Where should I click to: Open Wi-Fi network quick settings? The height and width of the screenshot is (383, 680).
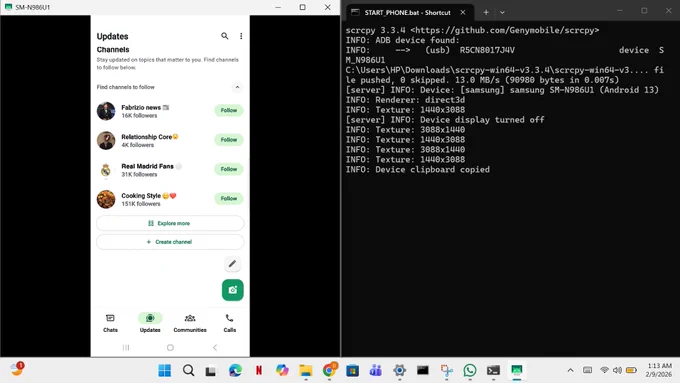(604, 370)
